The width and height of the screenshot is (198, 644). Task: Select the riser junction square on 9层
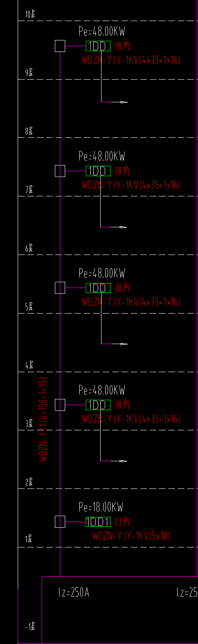coord(60,46)
